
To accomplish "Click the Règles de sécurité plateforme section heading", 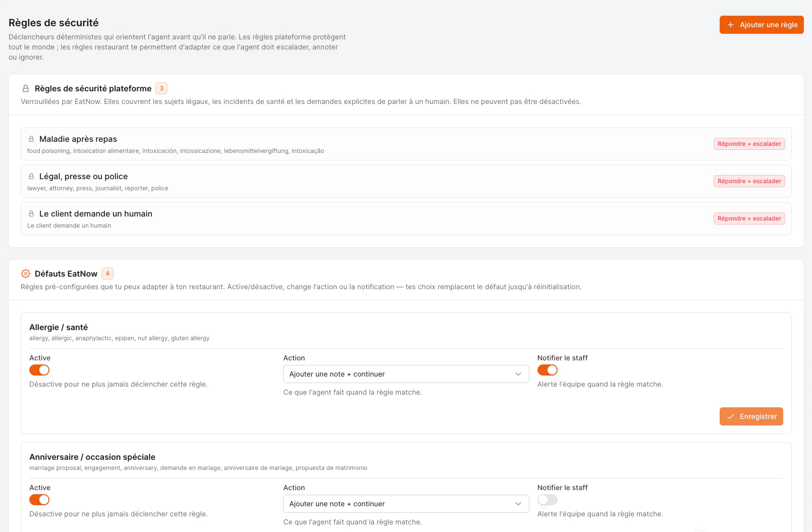I will (93, 88).
